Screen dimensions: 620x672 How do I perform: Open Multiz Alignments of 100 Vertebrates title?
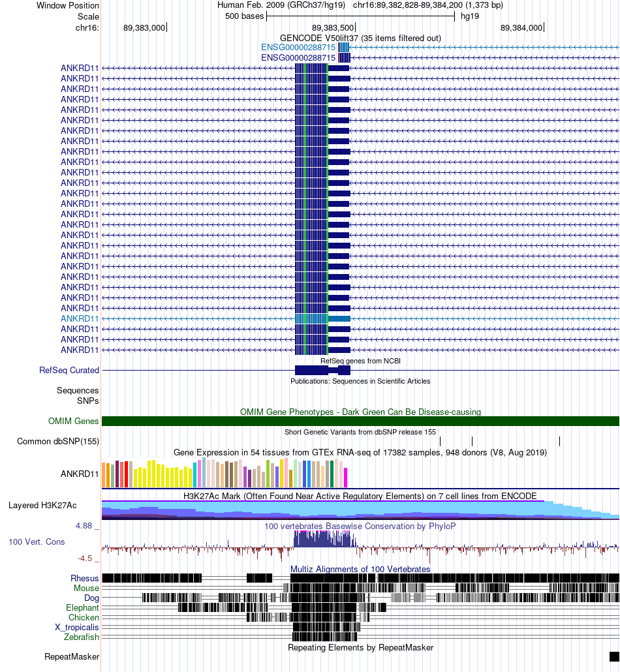360,569
